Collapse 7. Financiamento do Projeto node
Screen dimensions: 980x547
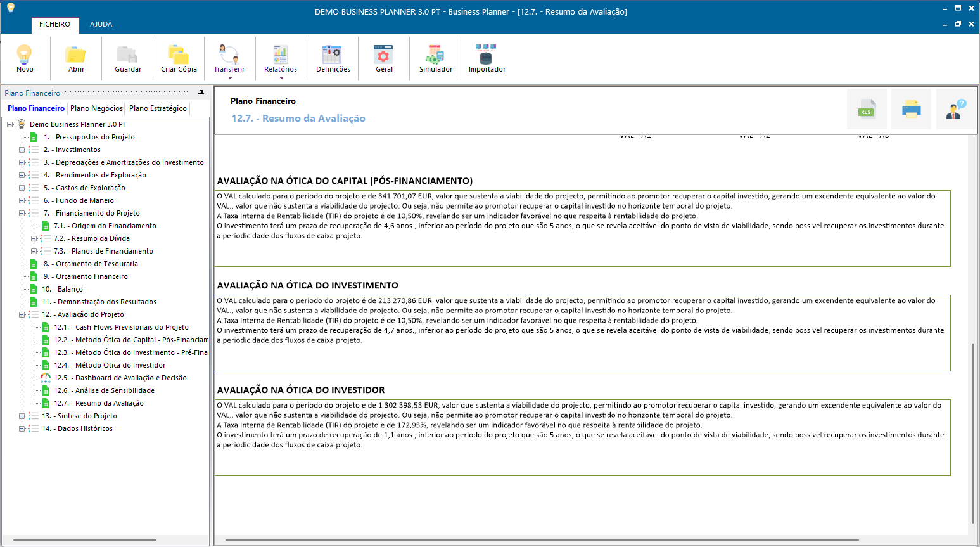22,214
